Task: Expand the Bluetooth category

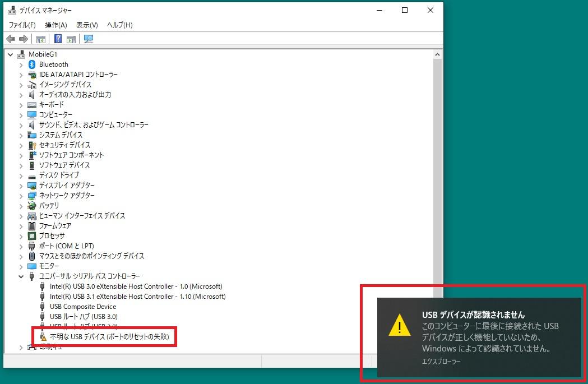Action: point(21,65)
